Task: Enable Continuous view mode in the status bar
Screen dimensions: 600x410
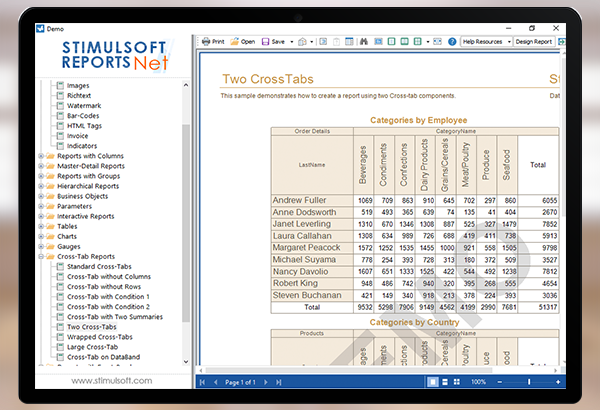Action: click(x=445, y=382)
